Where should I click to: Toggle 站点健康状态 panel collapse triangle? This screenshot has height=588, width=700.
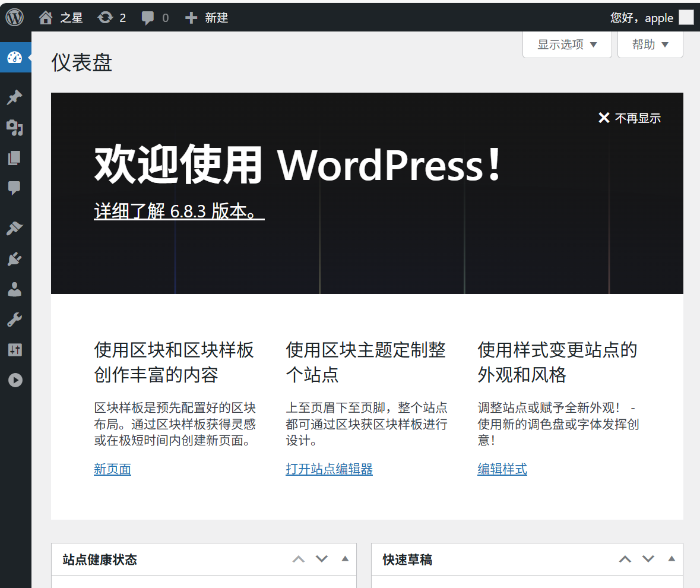345,558
